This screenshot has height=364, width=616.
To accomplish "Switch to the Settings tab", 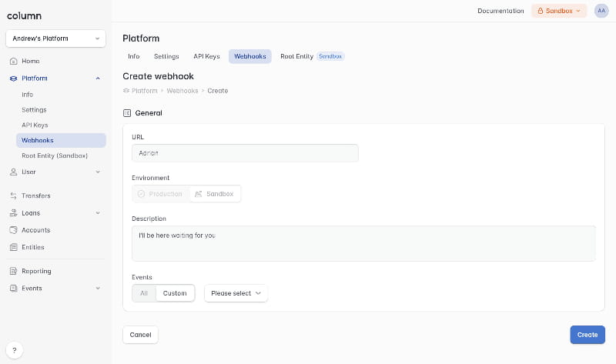I will pyautogui.click(x=166, y=56).
